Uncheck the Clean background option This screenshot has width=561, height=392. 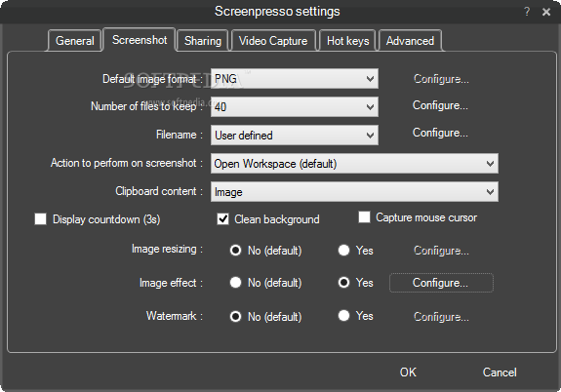[x=222, y=218]
